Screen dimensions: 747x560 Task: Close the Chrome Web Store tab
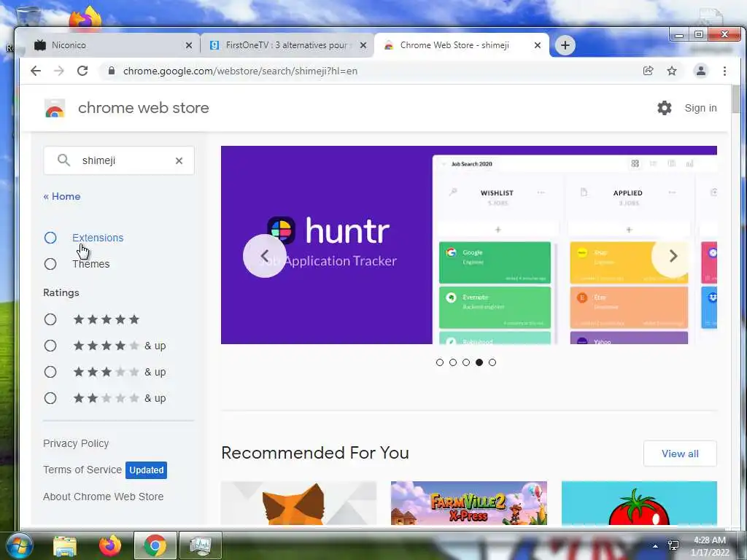point(538,45)
